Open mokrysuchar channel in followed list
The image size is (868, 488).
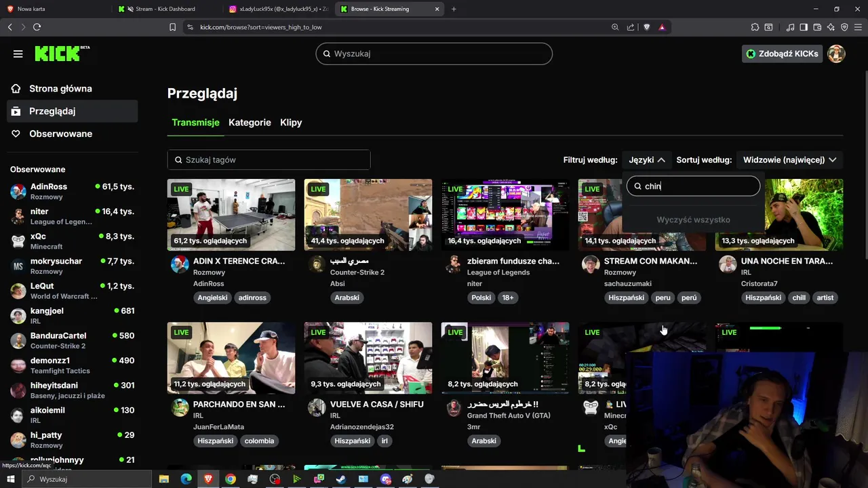point(72,266)
